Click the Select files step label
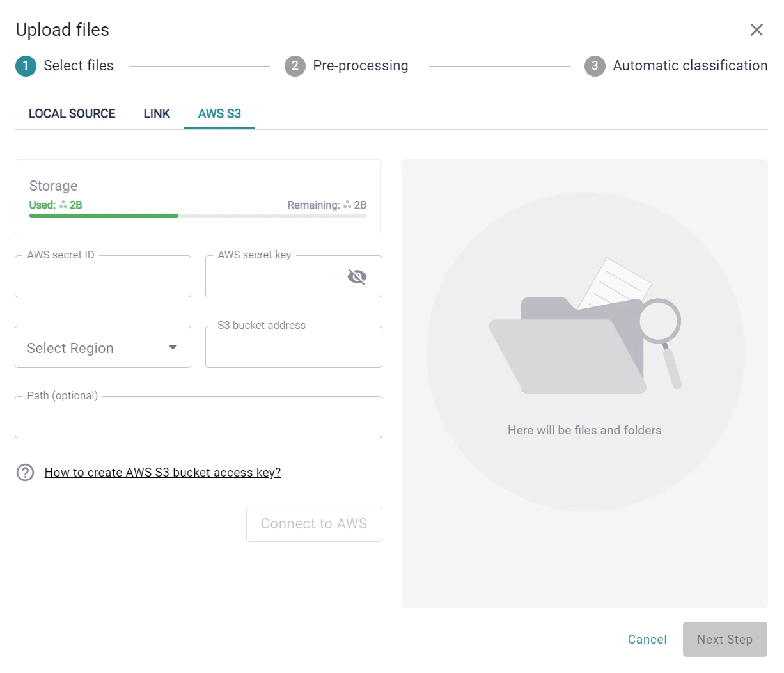Image resolution: width=784 pixels, height=673 pixels. (79, 66)
